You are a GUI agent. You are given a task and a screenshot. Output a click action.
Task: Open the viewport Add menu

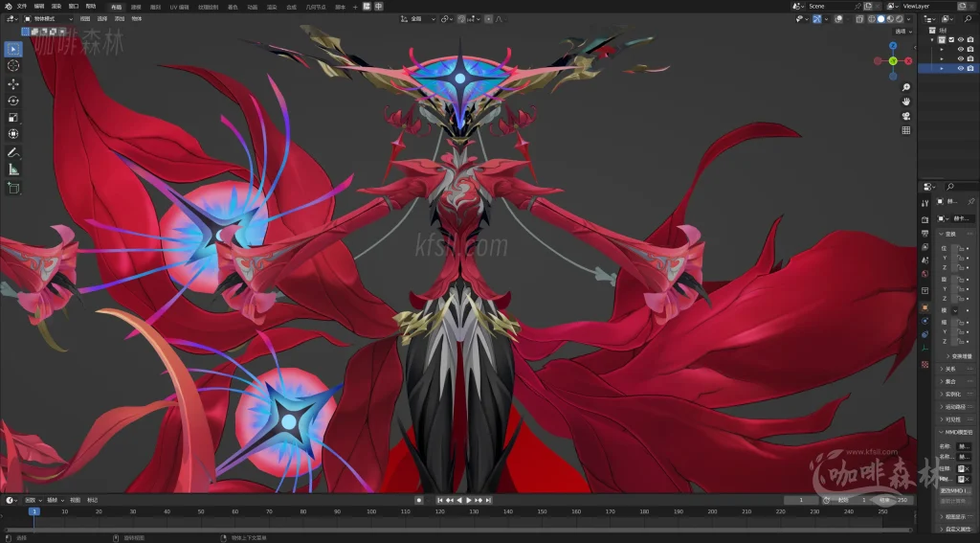(x=119, y=19)
